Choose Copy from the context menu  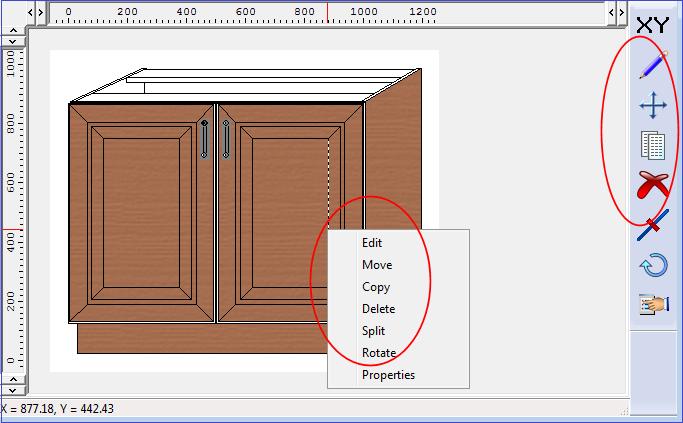click(399, 287)
